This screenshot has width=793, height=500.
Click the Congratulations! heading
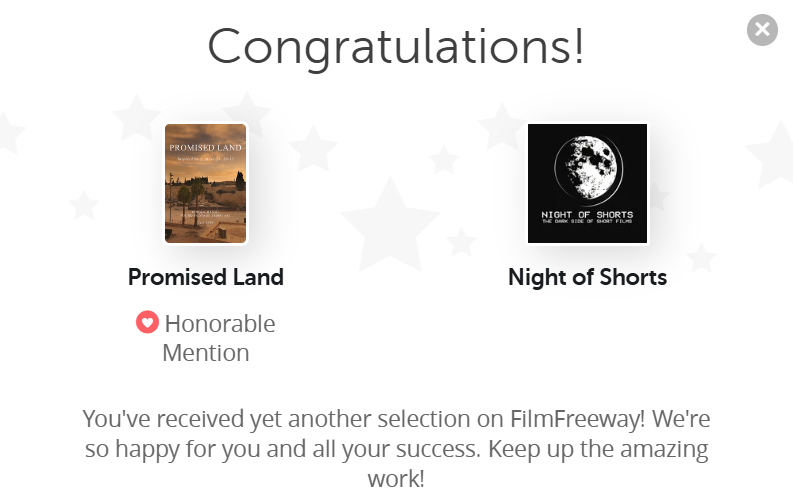[396, 47]
